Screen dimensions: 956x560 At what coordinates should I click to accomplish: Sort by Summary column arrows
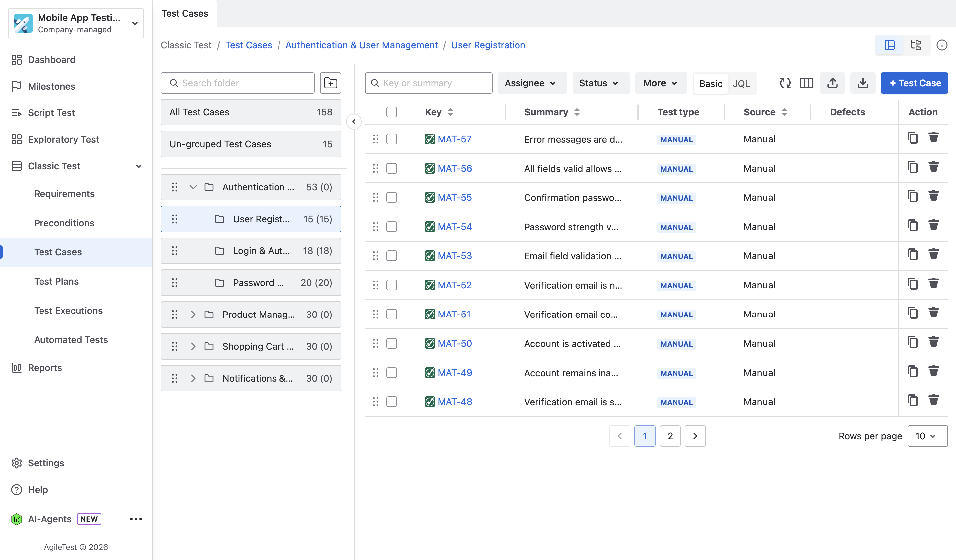point(577,112)
